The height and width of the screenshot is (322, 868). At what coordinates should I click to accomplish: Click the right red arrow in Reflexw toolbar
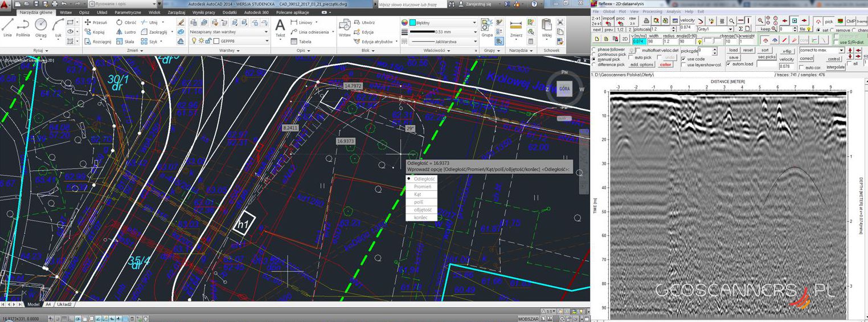804,21
